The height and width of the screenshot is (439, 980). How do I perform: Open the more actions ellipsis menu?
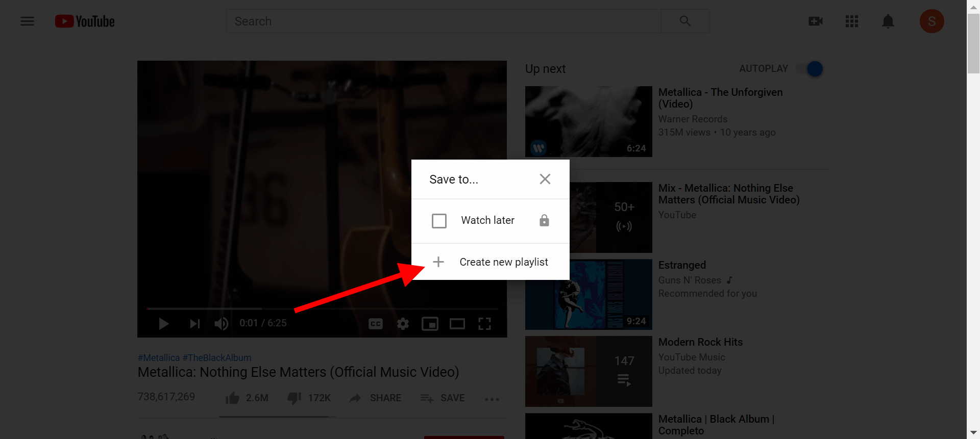tap(492, 399)
